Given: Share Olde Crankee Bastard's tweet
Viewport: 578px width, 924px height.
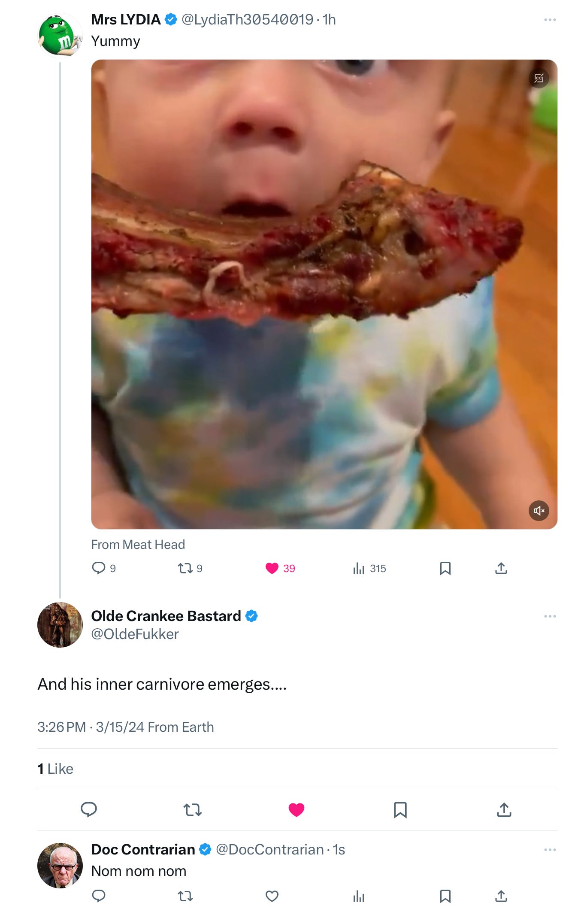Looking at the screenshot, I should [x=504, y=809].
